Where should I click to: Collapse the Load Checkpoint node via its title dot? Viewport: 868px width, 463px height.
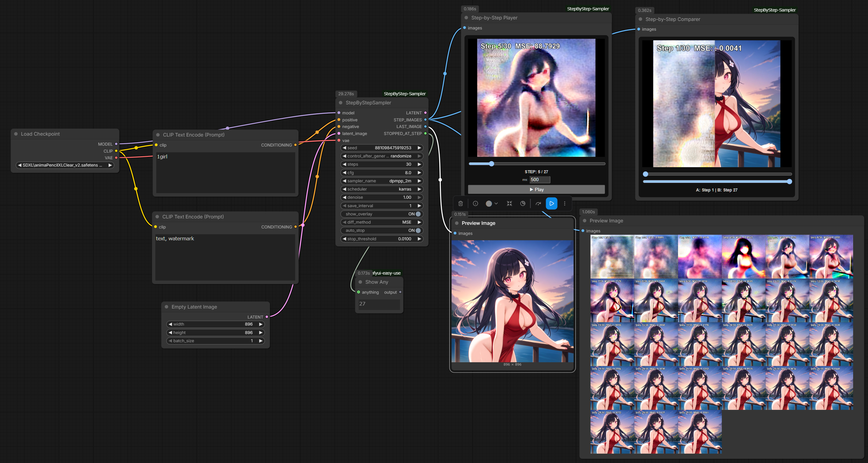tap(16, 134)
